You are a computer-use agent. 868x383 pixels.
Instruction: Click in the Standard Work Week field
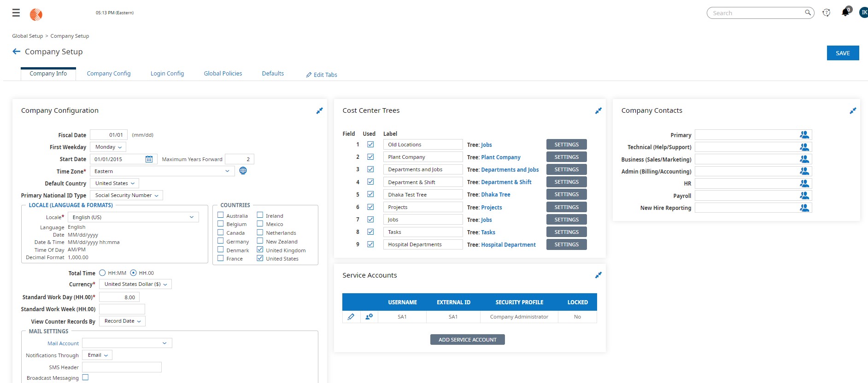coord(122,309)
